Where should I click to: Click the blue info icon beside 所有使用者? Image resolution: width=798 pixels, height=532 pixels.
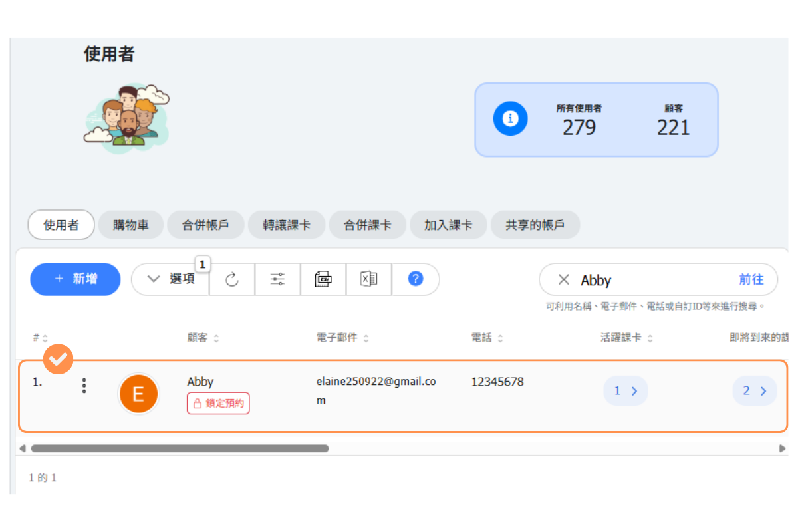(x=510, y=119)
